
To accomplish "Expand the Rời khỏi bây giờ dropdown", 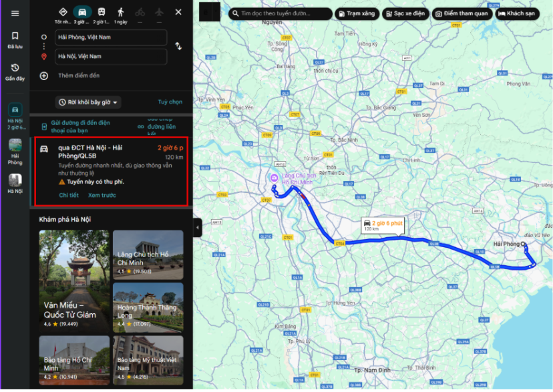I will [89, 102].
